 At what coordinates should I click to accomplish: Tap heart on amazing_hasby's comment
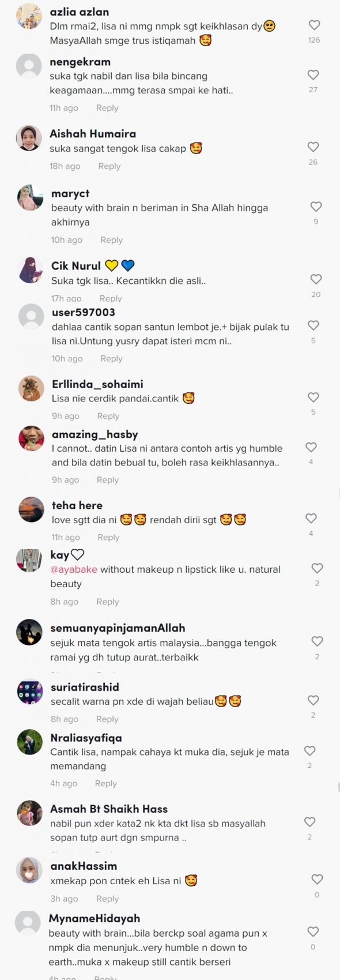(x=311, y=447)
